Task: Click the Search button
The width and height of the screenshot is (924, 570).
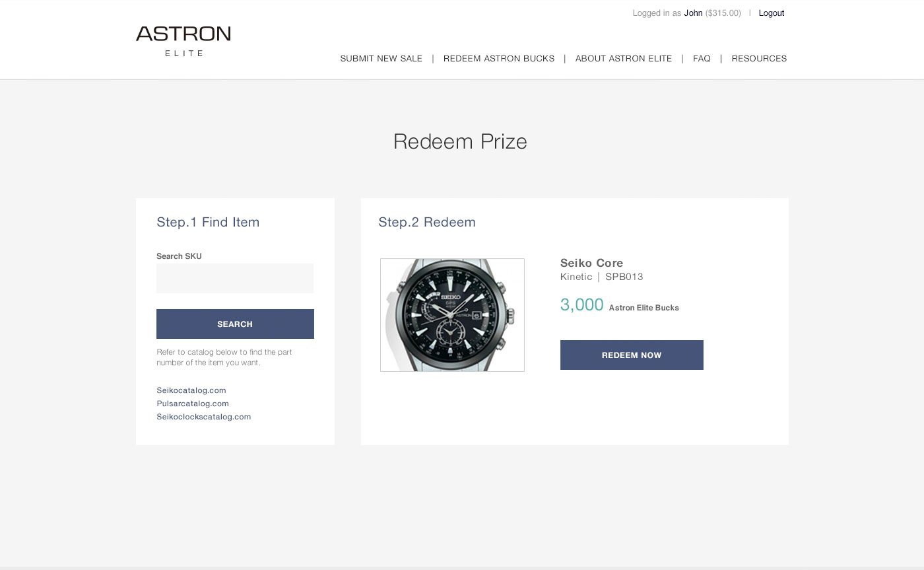Action: [235, 324]
